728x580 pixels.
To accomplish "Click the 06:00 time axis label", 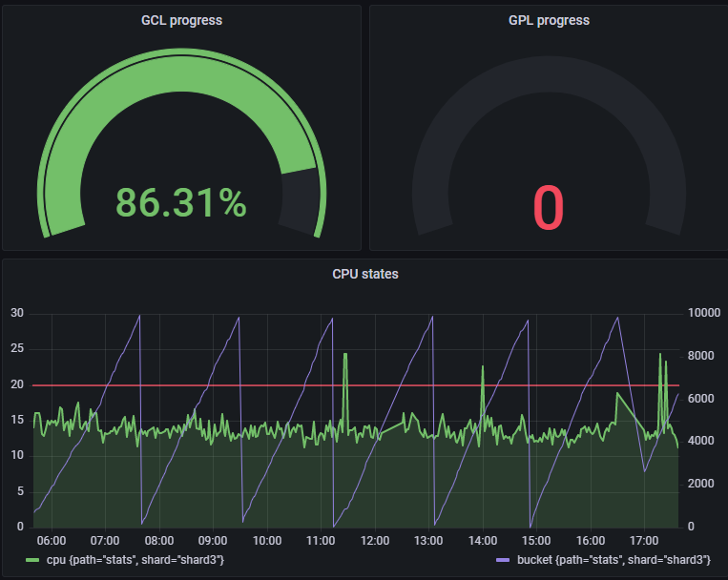I will click(51, 540).
